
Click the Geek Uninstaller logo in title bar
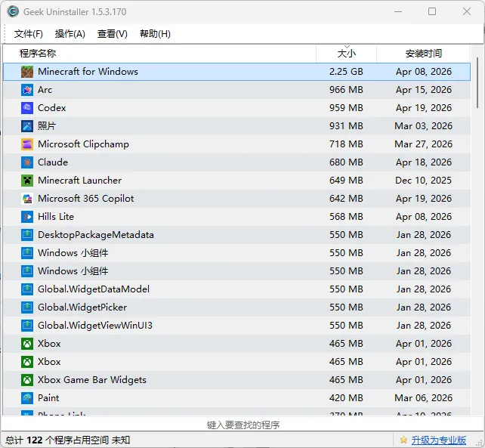(x=13, y=11)
